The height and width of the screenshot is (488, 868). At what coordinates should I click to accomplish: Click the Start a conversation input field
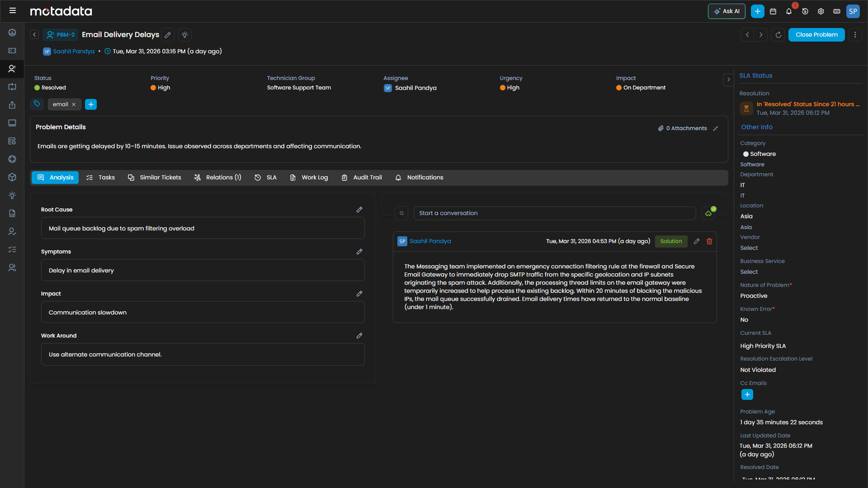pyautogui.click(x=554, y=213)
